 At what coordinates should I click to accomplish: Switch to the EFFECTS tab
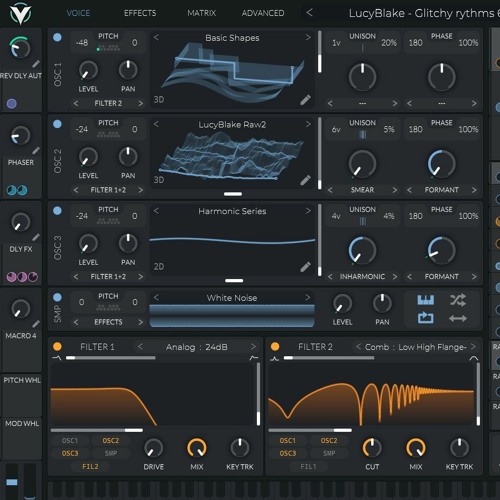click(140, 13)
